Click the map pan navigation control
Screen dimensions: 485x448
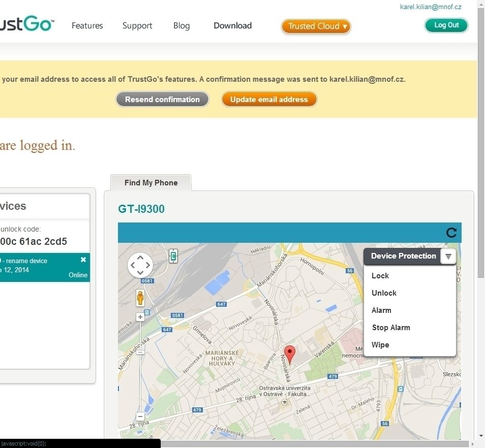point(140,265)
